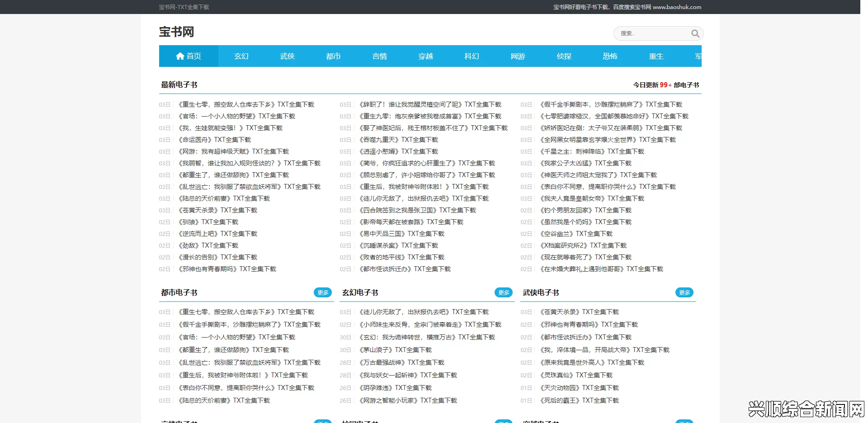Open 《网游：我有超神级天赋》TXT全集下载

coord(232,151)
